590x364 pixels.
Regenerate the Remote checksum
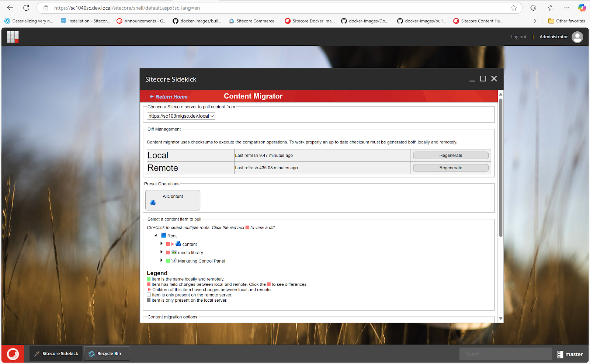coord(451,168)
